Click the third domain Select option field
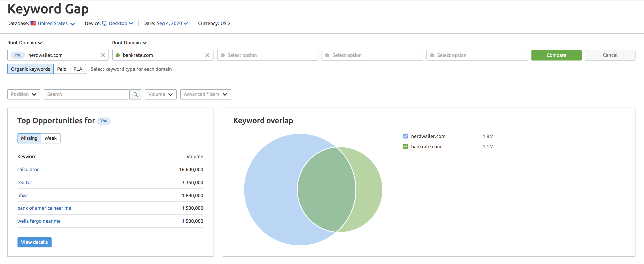 pyautogui.click(x=268, y=55)
